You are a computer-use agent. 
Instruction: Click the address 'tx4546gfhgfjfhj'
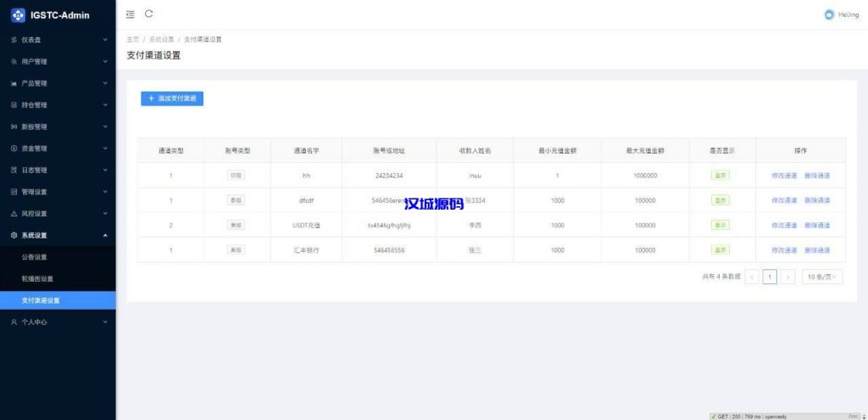coord(388,226)
